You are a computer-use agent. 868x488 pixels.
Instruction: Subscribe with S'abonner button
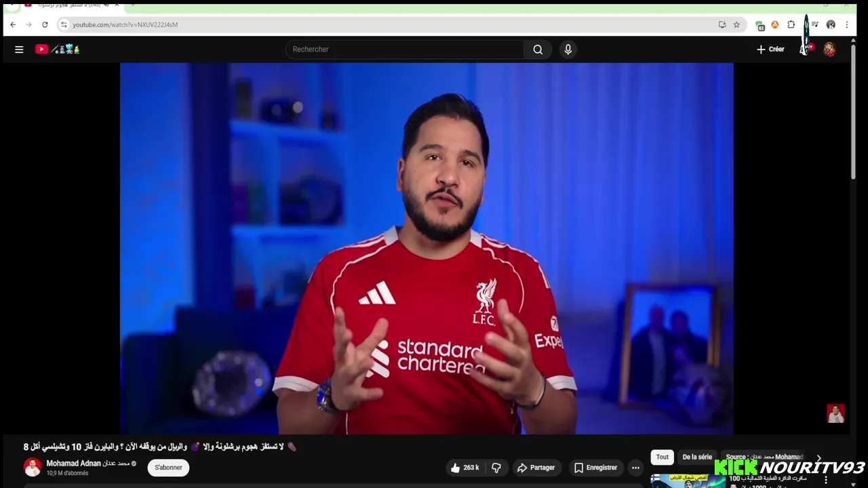[168, 468]
